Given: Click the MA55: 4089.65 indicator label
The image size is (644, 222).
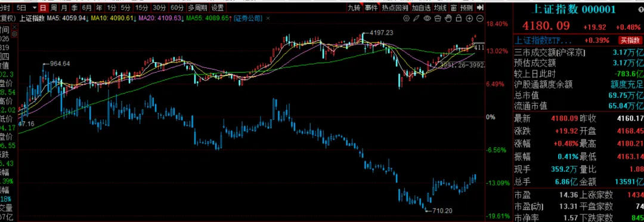Looking at the screenshot, I should (x=208, y=18).
